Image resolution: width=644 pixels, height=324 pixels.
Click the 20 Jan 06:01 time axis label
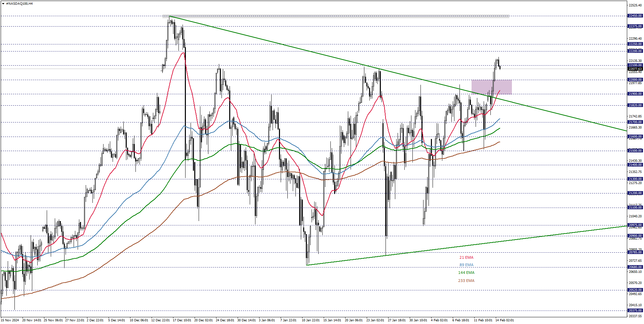coord(354,320)
